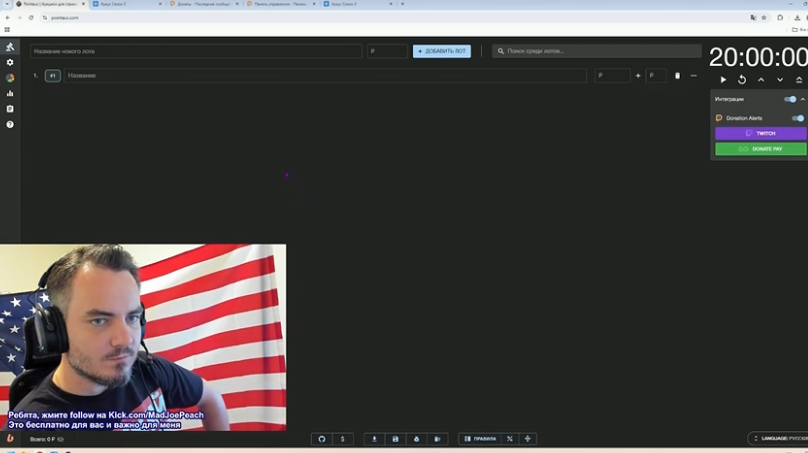Click the minus icon at end of lot 1
808x453 pixels.
[694, 76]
